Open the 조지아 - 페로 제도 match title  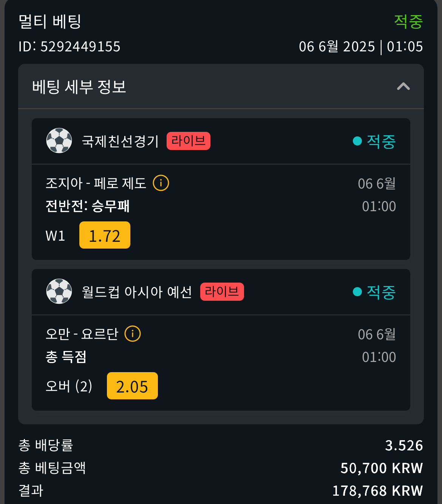[x=96, y=183]
